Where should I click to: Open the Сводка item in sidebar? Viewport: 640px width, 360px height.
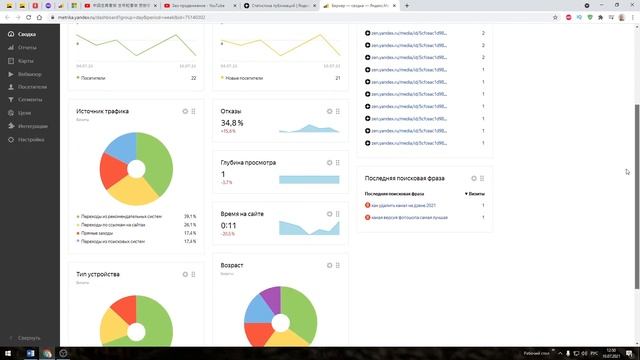pyautogui.click(x=22, y=34)
